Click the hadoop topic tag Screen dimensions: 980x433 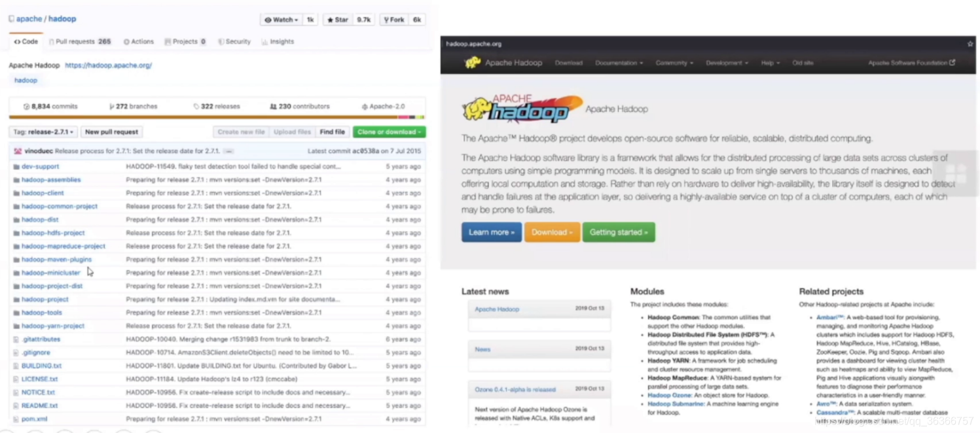click(26, 80)
